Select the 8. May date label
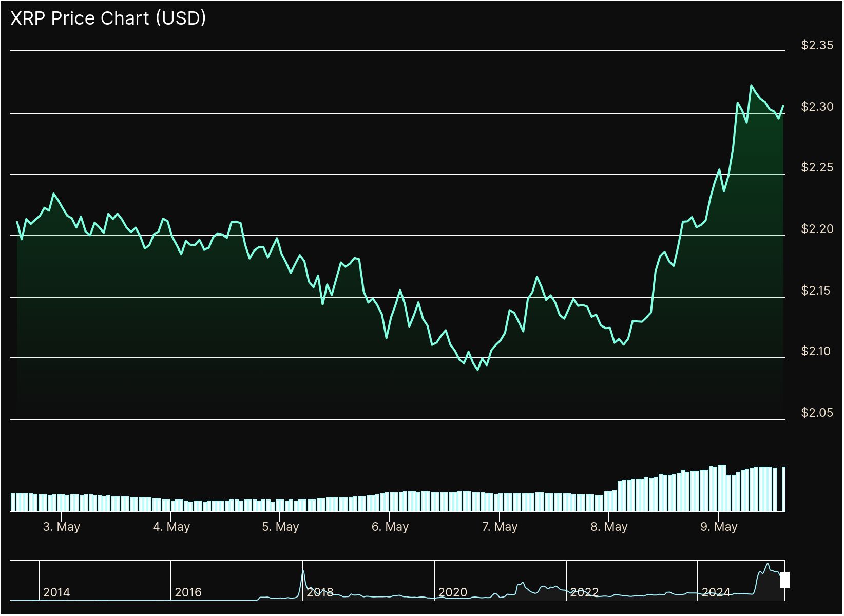The image size is (844, 616). tap(609, 527)
